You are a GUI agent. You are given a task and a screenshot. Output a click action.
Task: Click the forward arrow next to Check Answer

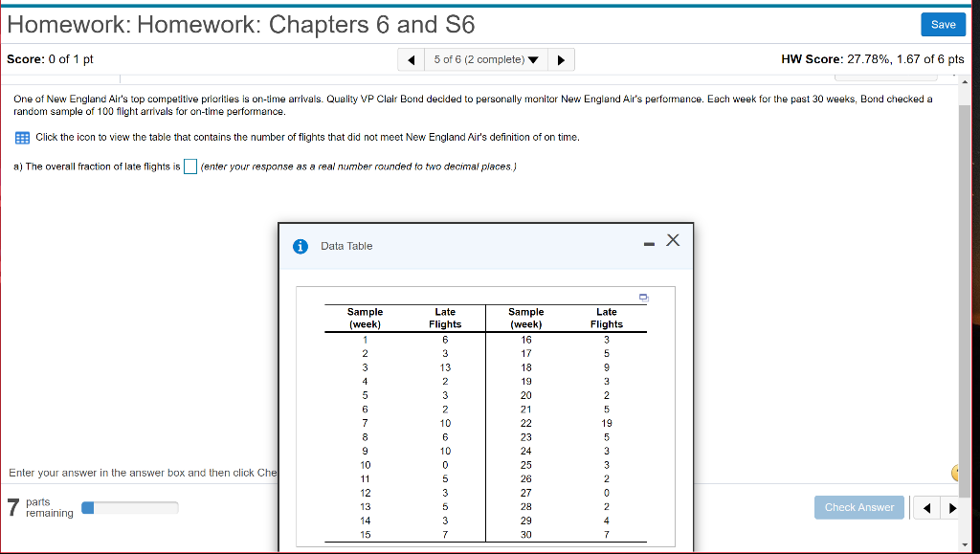click(x=952, y=507)
